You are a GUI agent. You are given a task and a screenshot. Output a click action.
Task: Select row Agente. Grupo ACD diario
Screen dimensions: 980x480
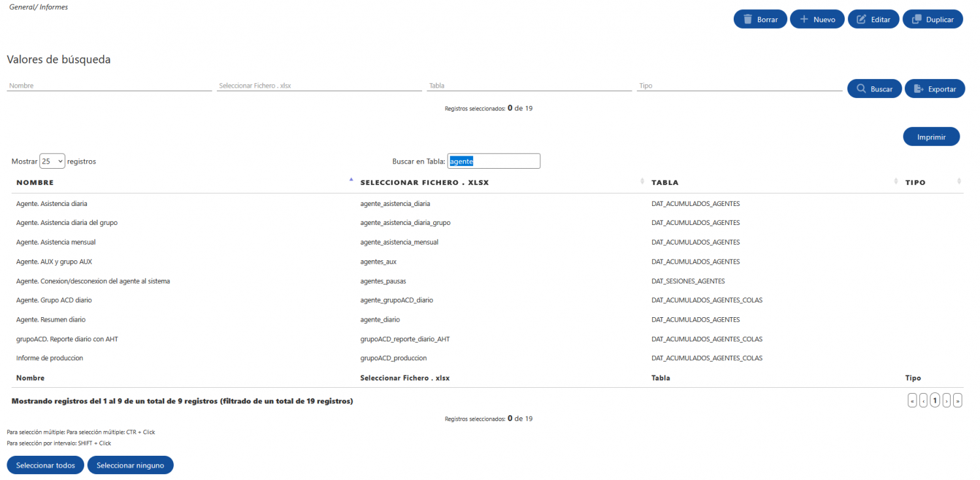[487, 300]
